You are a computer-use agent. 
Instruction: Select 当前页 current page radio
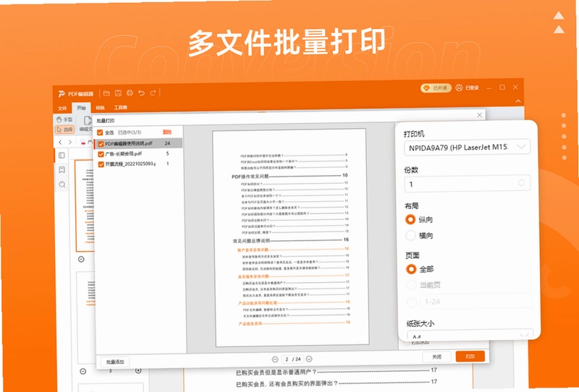(x=411, y=285)
